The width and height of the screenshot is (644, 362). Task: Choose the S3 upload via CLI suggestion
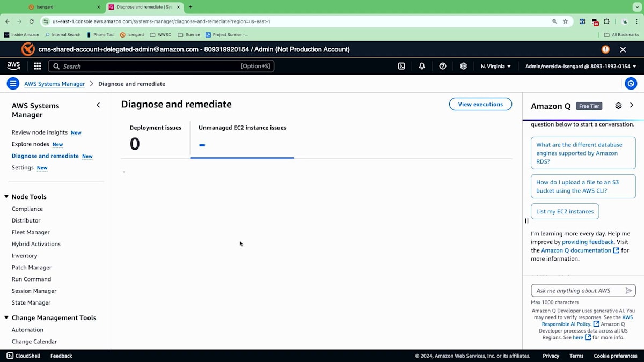pos(583,187)
